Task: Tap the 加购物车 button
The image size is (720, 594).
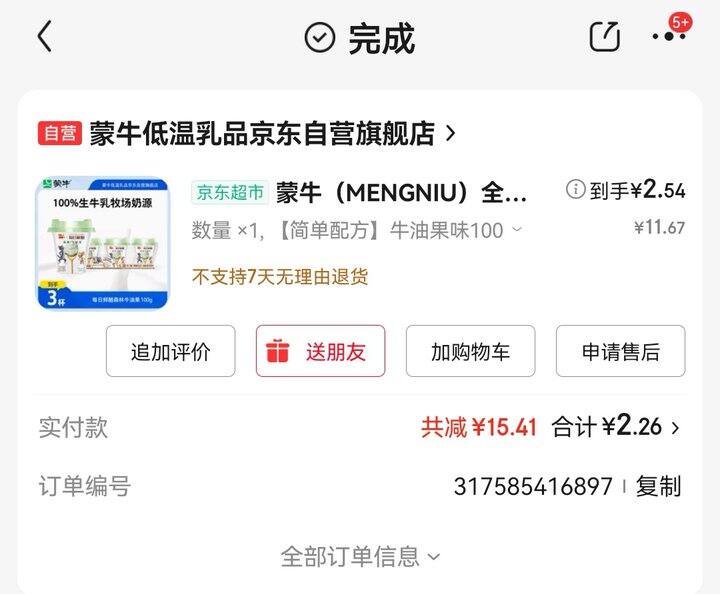Action: click(470, 351)
